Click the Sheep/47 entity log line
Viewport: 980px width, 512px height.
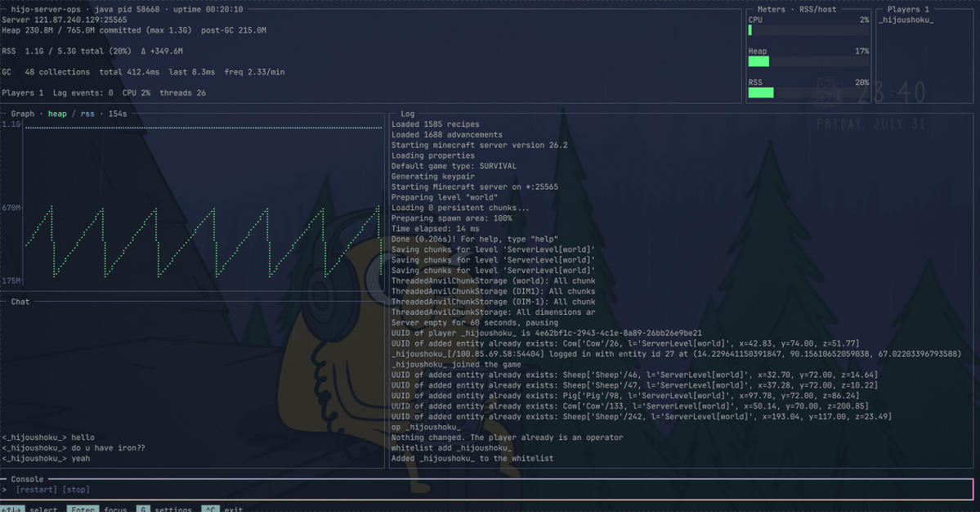click(634, 385)
